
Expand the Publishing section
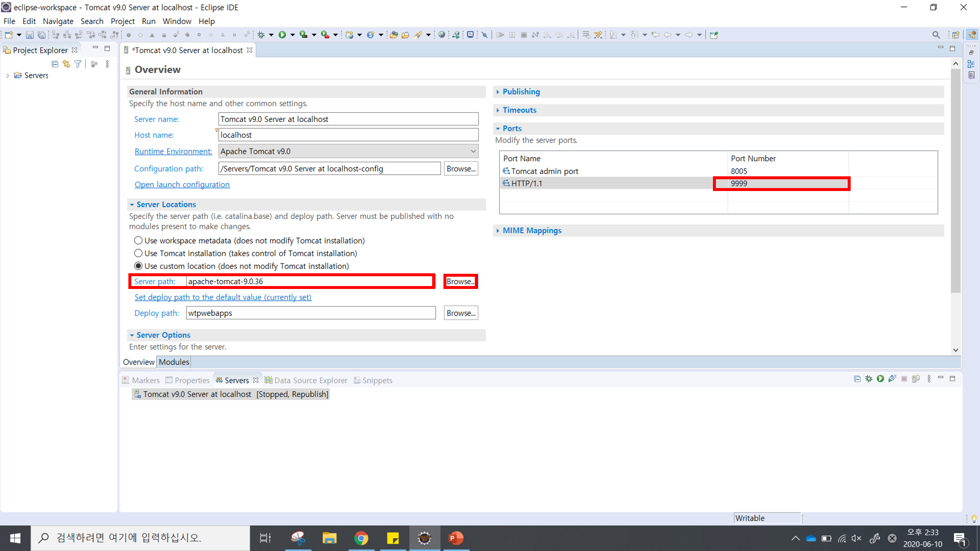(x=498, y=92)
